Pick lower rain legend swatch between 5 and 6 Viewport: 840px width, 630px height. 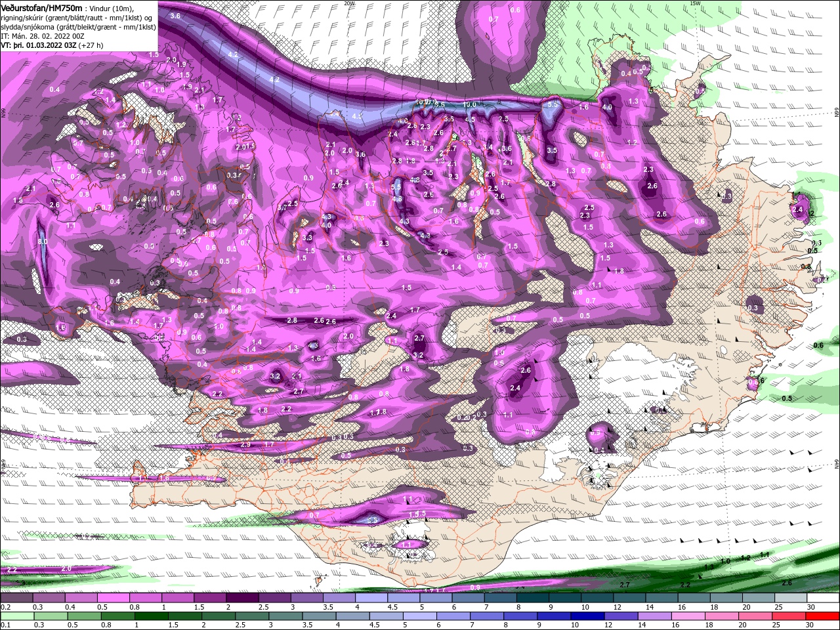419,616
